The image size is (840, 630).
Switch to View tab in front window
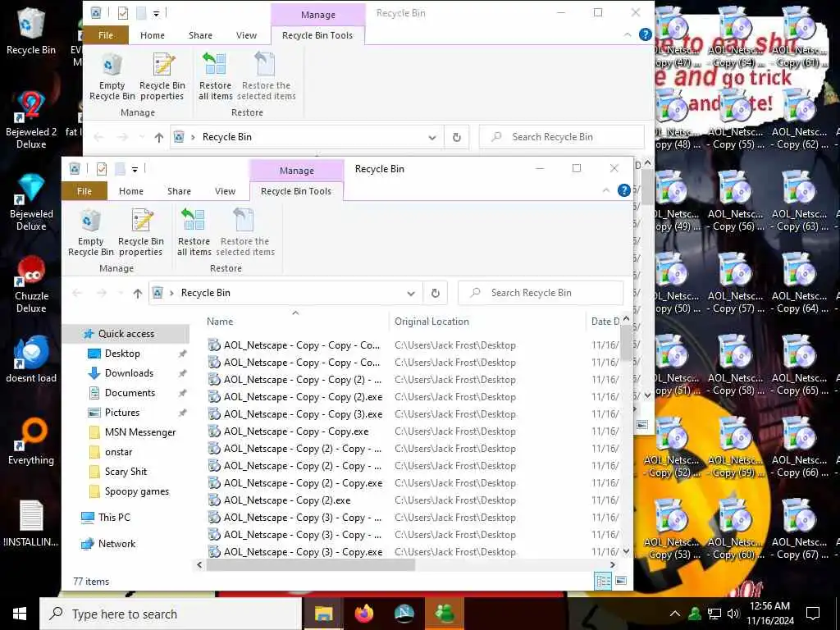(225, 191)
